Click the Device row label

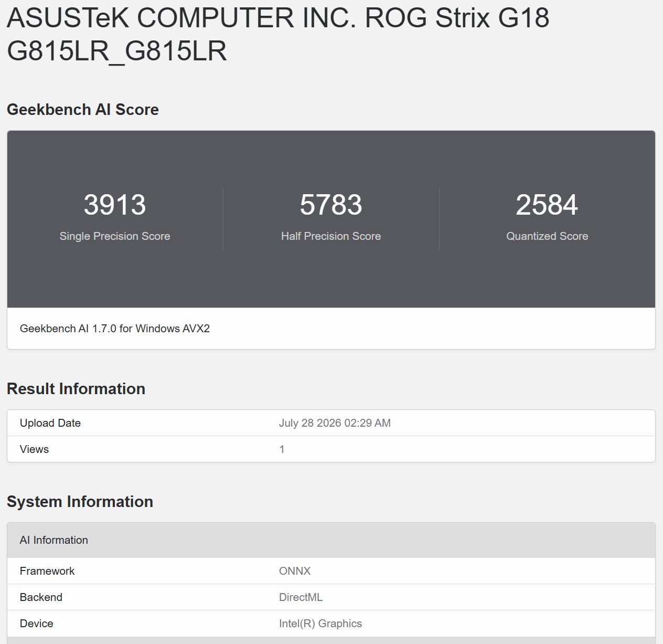pos(37,624)
